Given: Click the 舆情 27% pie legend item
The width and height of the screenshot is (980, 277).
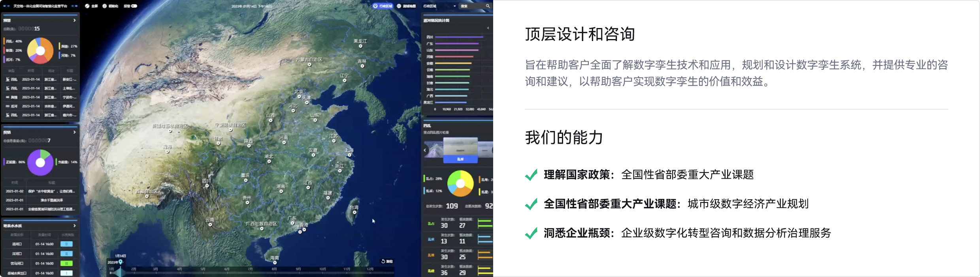Looking at the screenshot, I should [68, 46].
